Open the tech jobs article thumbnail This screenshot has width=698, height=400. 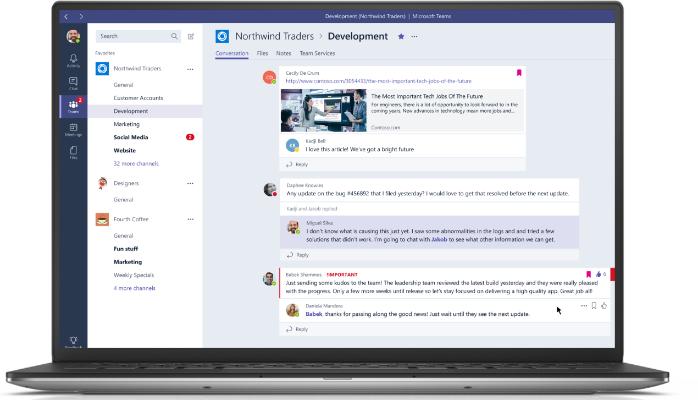pyautogui.click(x=324, y=110)
